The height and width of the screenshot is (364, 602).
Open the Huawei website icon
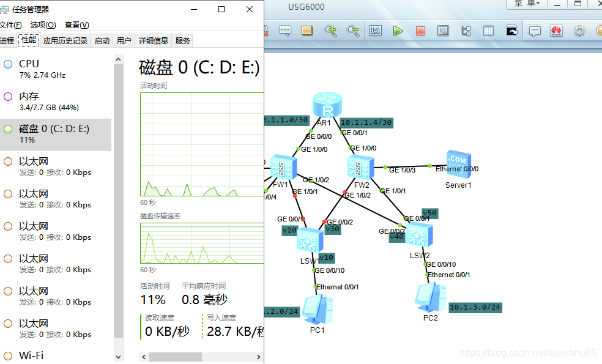(x=556, y=31)
